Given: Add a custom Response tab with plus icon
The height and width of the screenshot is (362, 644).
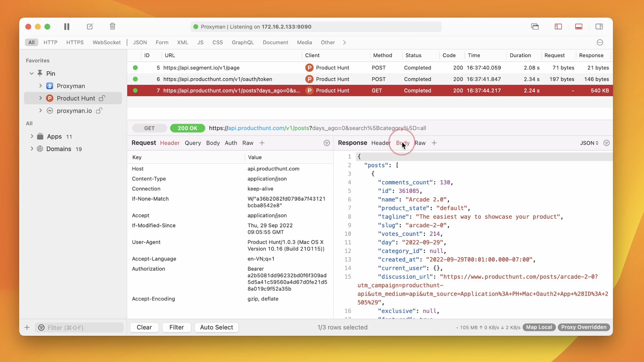Looking at the screenshot, I should click(x=434, y=143).
